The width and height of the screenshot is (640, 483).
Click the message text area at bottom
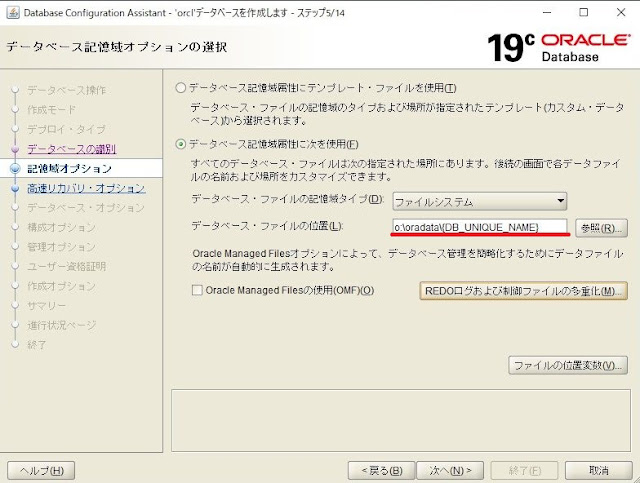click(x=401, y=421)
